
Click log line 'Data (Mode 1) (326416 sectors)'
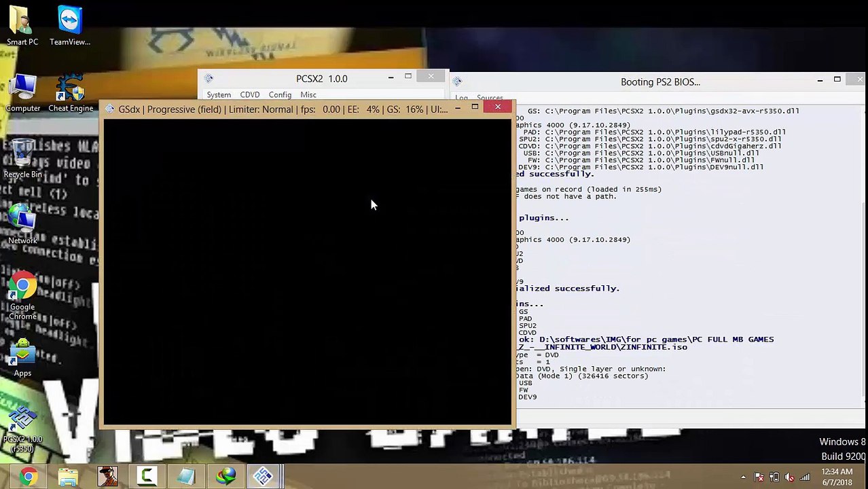(x=582, y=376)
